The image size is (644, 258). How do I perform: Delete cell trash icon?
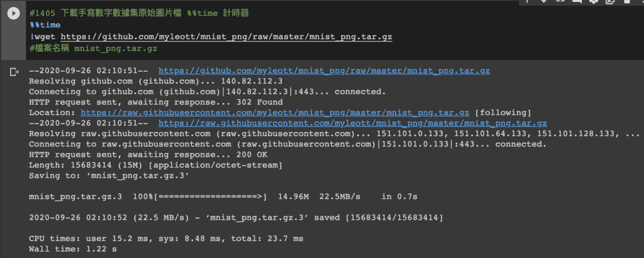[x=627, y=2]
